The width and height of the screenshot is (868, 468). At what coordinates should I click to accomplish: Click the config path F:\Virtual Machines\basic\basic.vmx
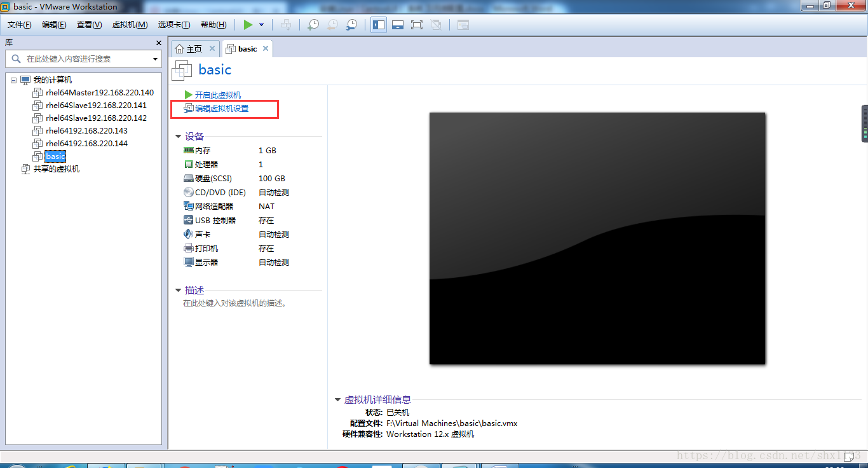point(452,423)
